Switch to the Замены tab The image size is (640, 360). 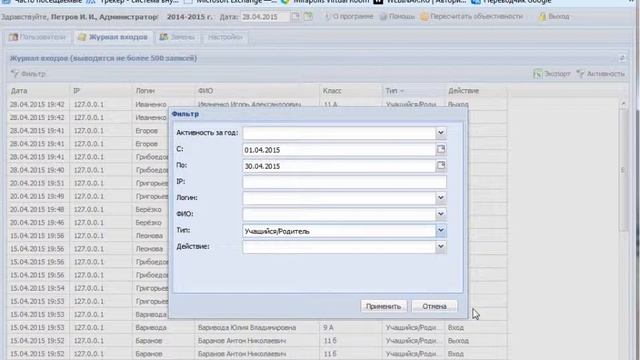[177, 37]
